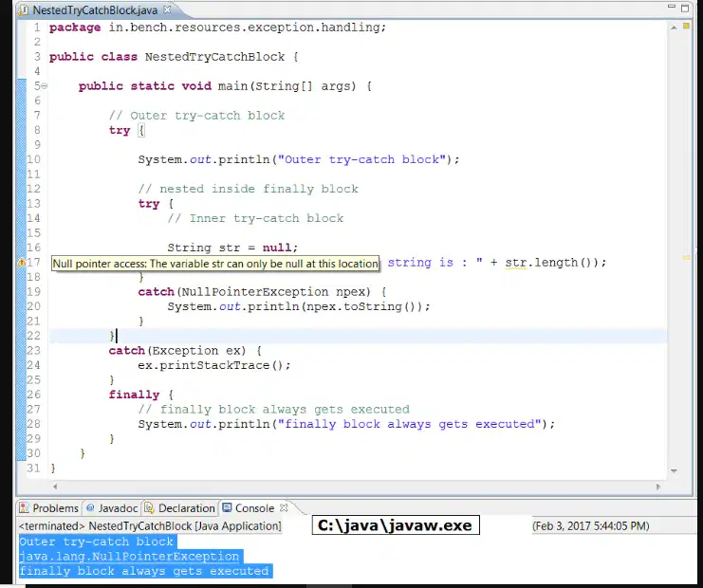Switch to the NestedTryCatchBlock.java editor tab
Image resolution: width=703 pixels, height=588 pixels.
coord(94,9)
